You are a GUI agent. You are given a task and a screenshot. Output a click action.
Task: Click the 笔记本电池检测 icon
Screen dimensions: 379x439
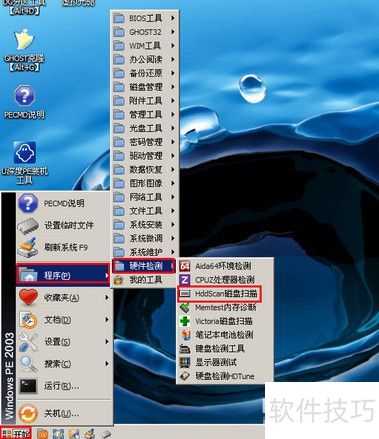(185, 335)
